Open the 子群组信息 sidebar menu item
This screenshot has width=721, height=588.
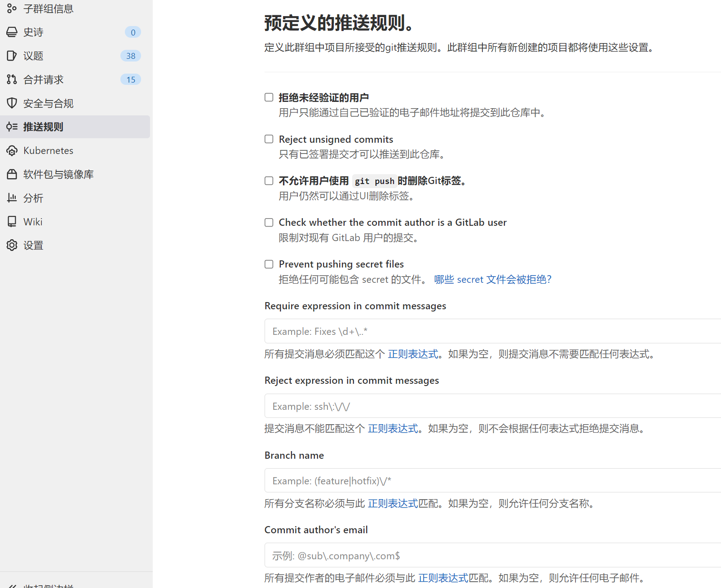tap(48, 9)
